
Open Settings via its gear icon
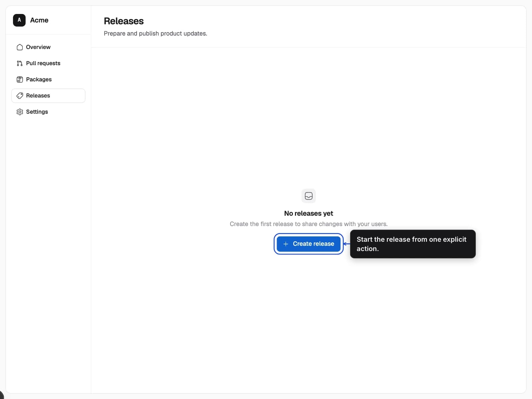click(20, 112)
